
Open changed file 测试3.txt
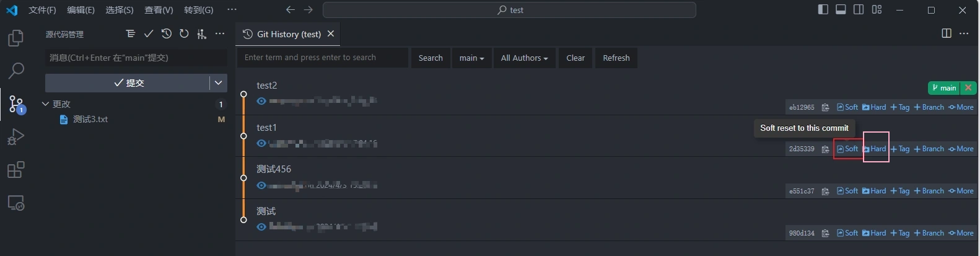click(x=90, y=119)
